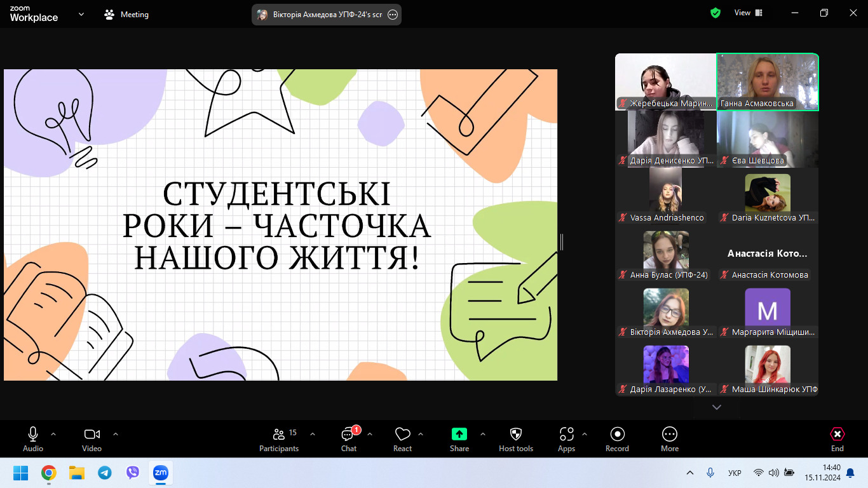Select Анастасія Котомова's participant tile
Screen dimensions: 868x488
pyautogui.click(x=768, y=254)
